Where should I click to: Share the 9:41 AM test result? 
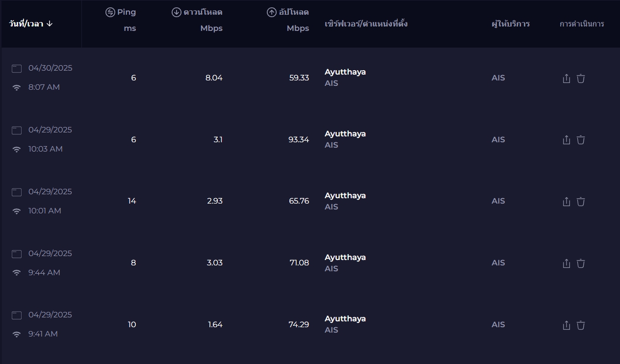tap(566, 325)
